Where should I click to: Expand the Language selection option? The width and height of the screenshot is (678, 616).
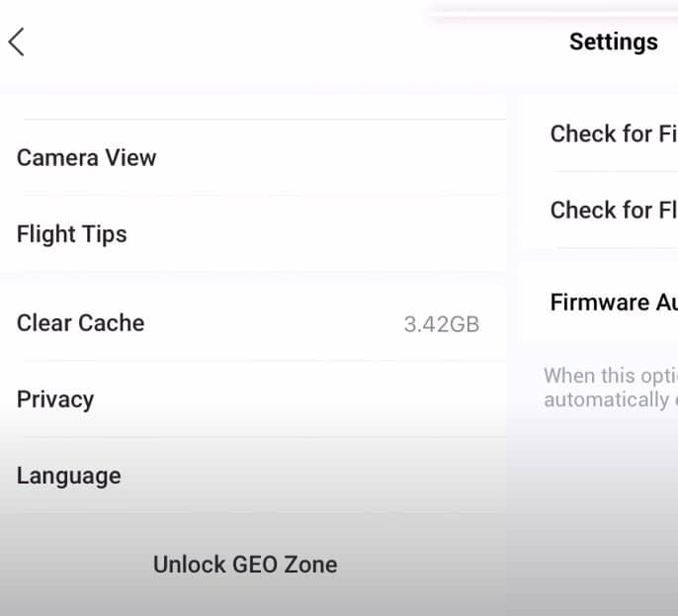253,476
